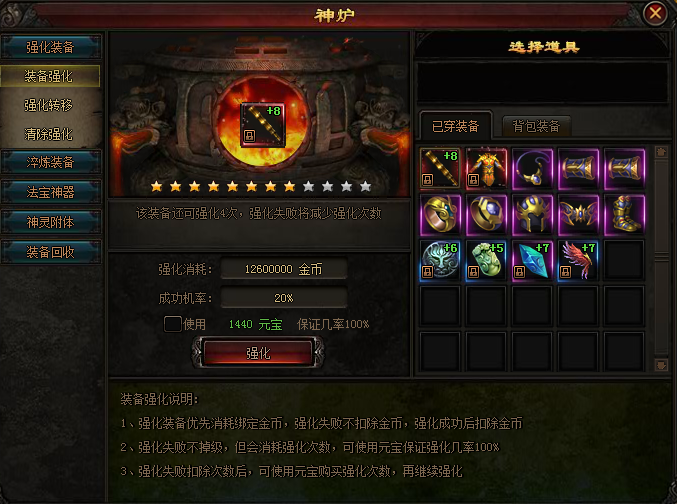Viewport: 677px width, 504px height.
Task: Switch to the 背包装备 tab
Action: coord(536,126)
